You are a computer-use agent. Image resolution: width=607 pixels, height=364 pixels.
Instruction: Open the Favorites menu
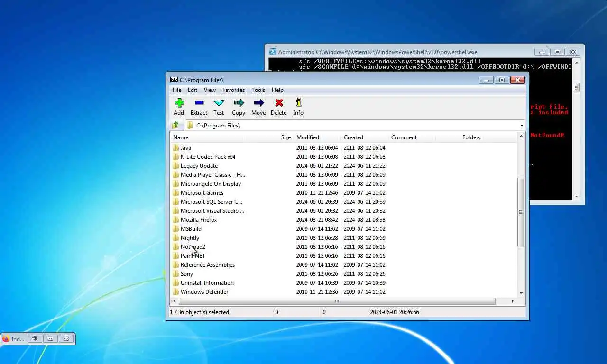[233, 90]
